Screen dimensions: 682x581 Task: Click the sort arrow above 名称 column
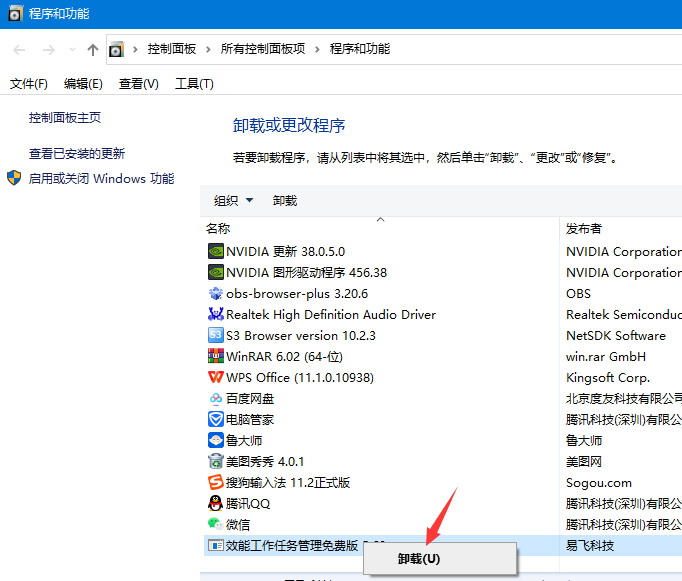pyautogui.click(x=381, y=219)
